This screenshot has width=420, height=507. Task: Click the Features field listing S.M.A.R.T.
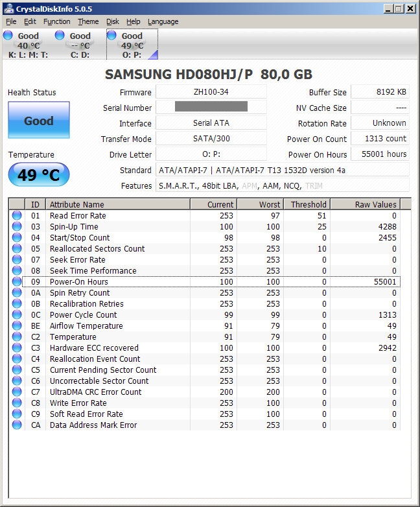[x=282, y=185]
